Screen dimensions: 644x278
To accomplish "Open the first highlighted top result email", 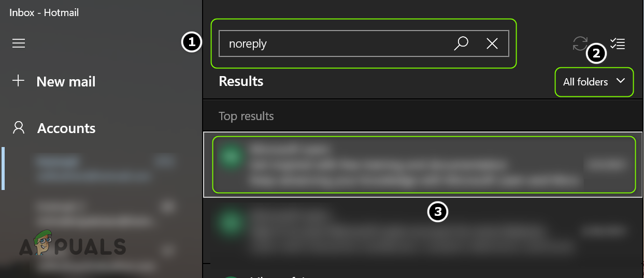I will 414,165.
